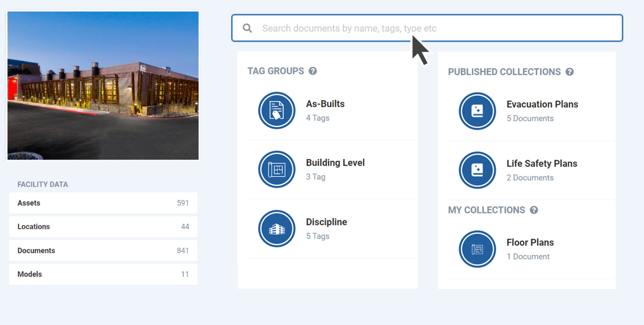Click the As-Builts tag group icon
Viewport: 644px width, 325px height.
pos(276,110)
